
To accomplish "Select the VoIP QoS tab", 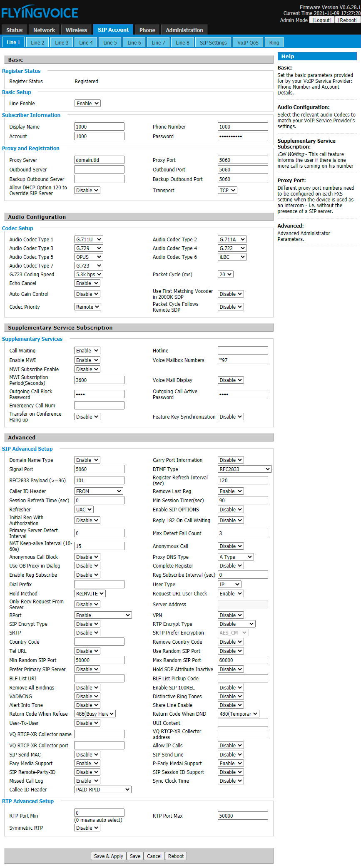I will [x=248, y=42].
